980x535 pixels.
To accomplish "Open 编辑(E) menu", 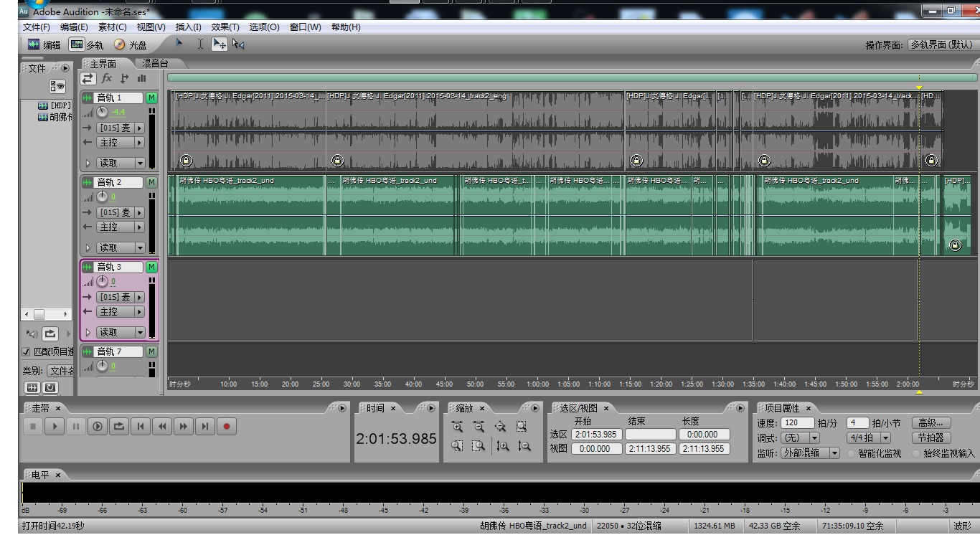I will [74, 27].
